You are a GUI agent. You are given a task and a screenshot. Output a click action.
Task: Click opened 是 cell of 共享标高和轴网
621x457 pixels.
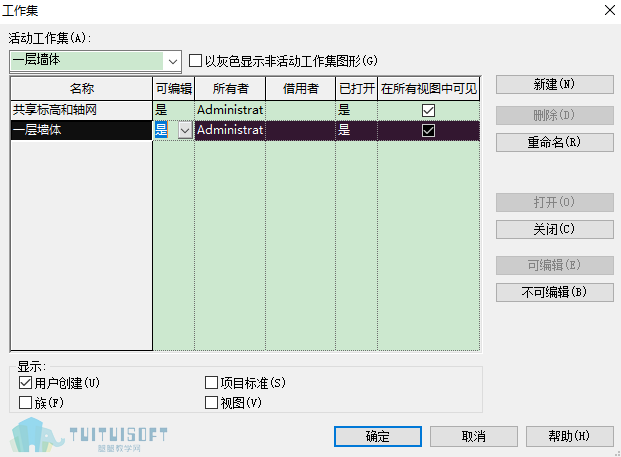click(x=356, y=110)
